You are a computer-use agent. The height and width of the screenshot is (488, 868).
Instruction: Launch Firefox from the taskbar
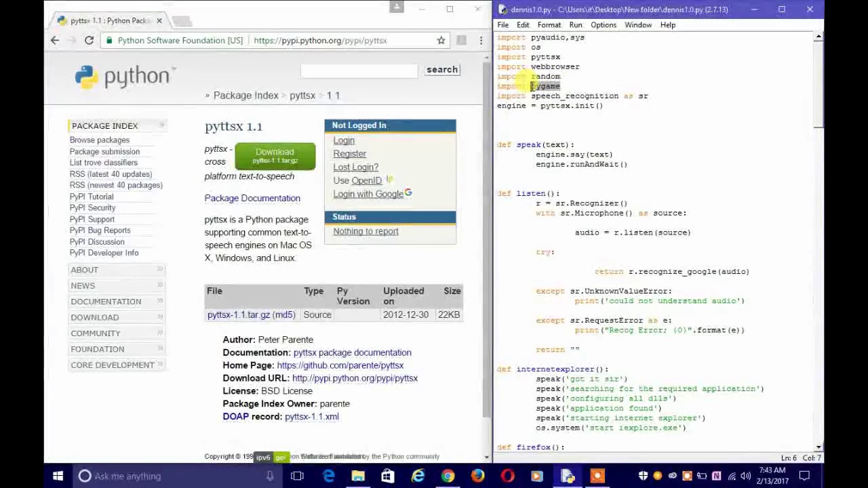(477, 476)
